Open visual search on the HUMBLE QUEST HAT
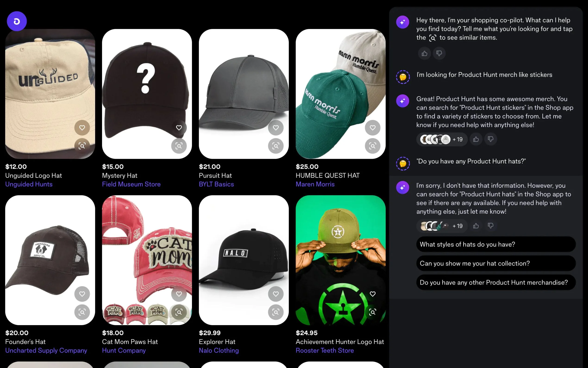 [373, 146]
